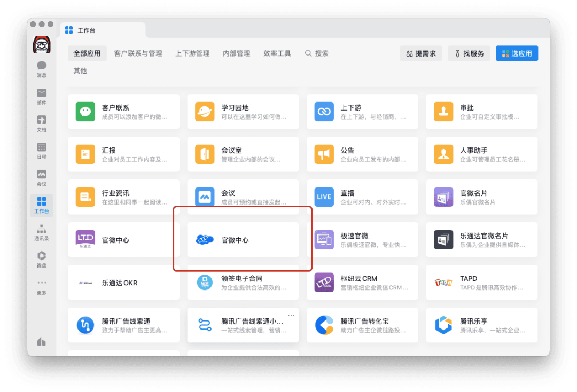Open the 领签电子合同 app
577x392 pixels.
tap(243, 283)
